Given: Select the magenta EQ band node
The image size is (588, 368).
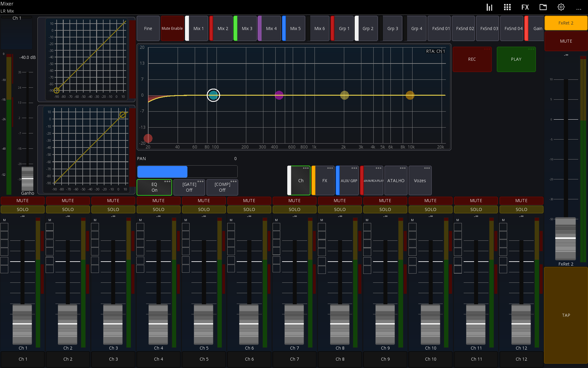Looking at the screenshot, I should pos(279,95).
